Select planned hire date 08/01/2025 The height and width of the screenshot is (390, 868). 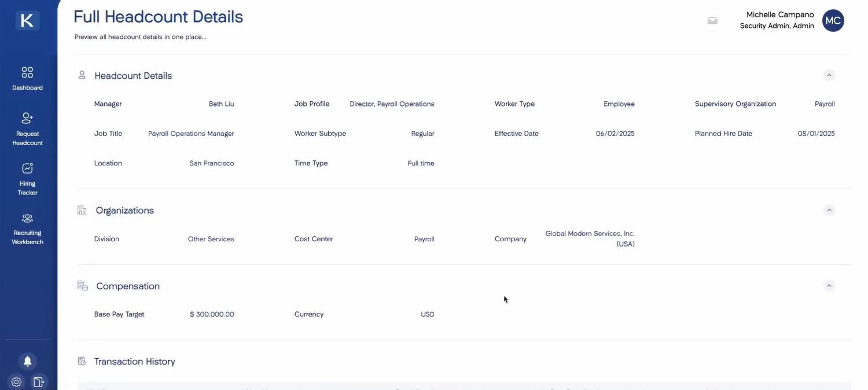pyautogui.click(x=816, y=134)
